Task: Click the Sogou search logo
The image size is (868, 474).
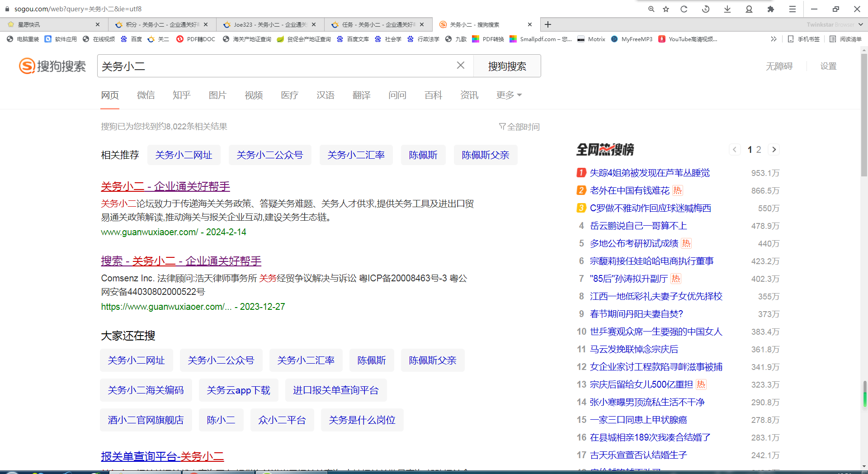Action: pyautogui.click(x=52, y=66)
